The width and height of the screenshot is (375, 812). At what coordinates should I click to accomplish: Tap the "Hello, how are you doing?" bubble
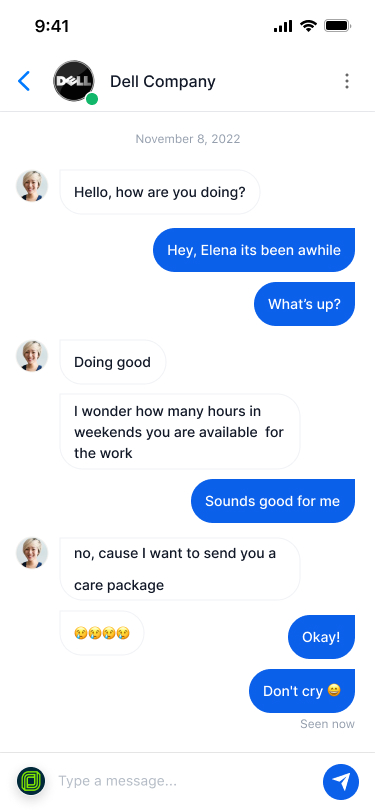(160, 192)
